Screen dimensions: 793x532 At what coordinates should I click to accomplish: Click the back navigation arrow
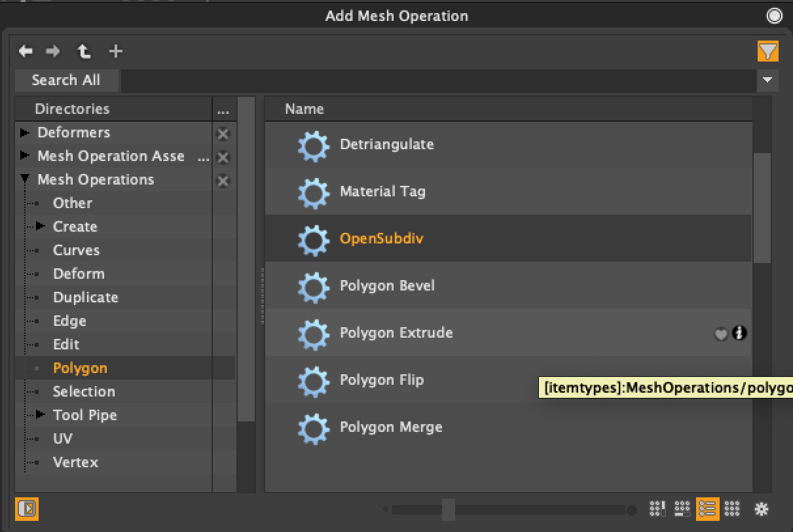pos(26,51)
